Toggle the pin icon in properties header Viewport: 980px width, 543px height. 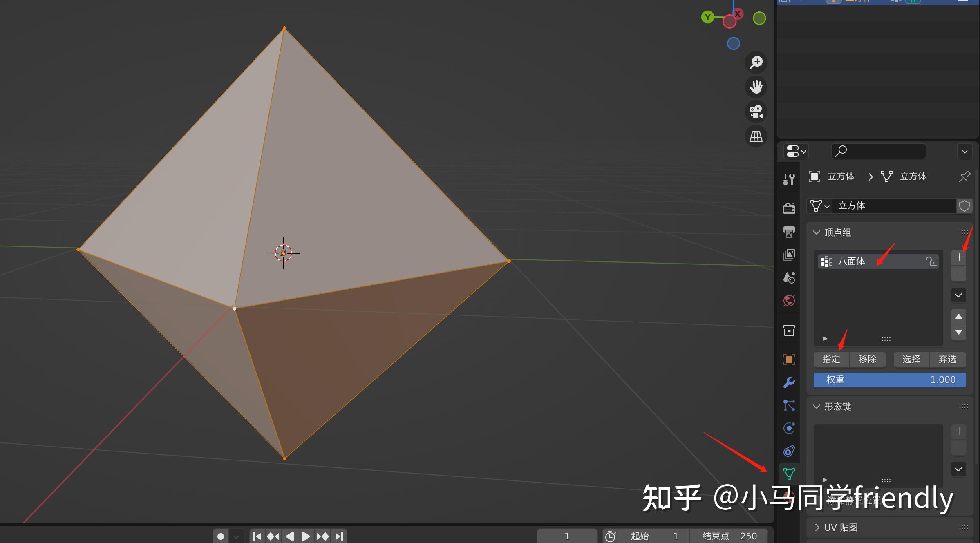pyautogui.click(x=964, y=177)
